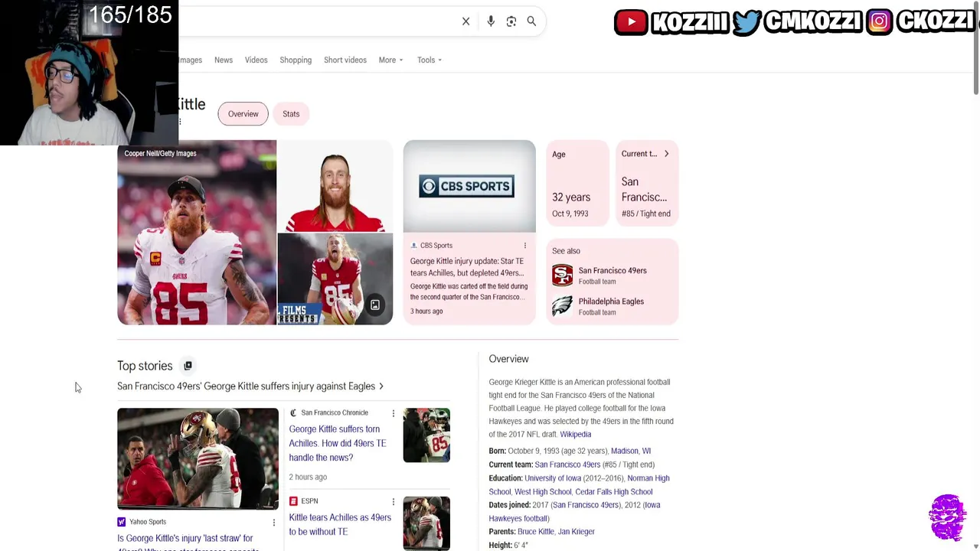Open the Tools dropdown
This screenshot has height=551, width=980.
coord(430,60)
